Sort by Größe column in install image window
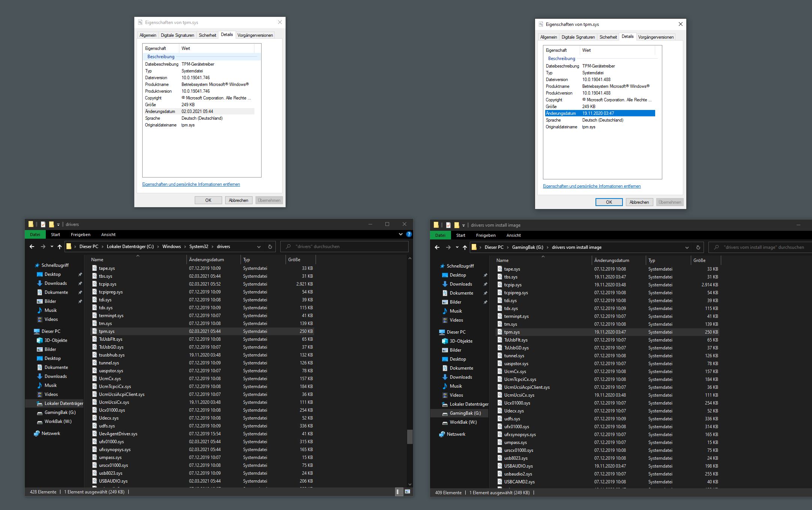Viewport: 812px width, 510px height. 705,260
